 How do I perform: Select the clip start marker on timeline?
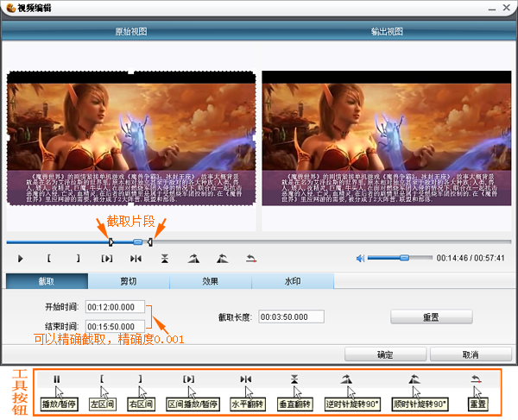tap(111, 242)
